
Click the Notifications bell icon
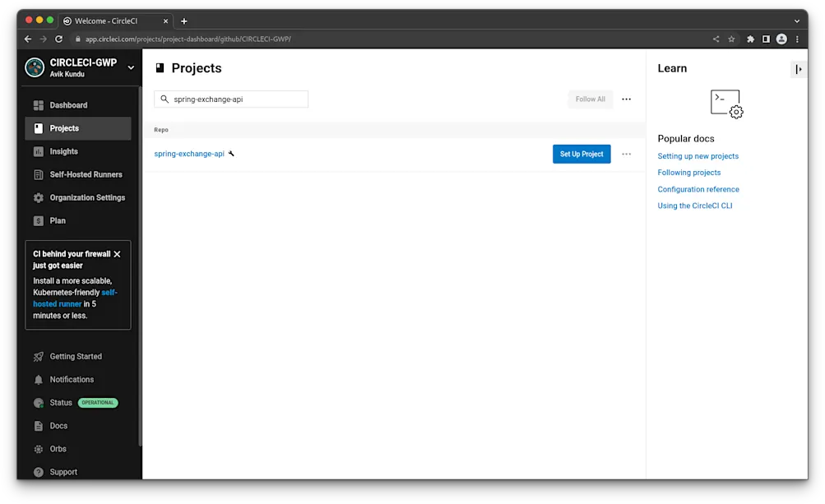tap(39, 380)
